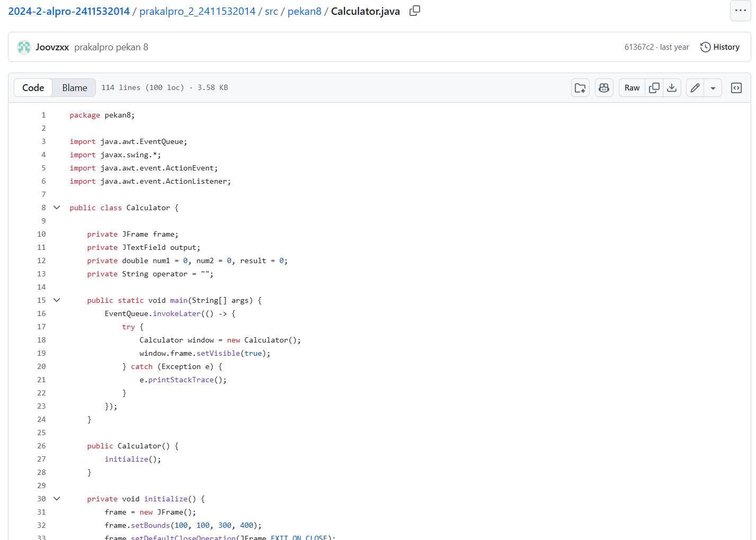The height and width of the screenshot is (540, 756).
Task: Collapse the Calculator class at line 8
Action: coord(57,208)
